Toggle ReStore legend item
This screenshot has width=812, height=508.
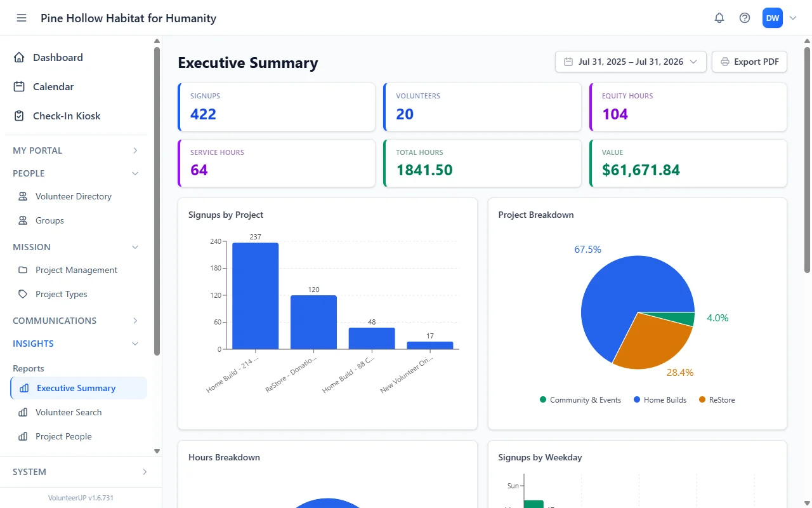coord(717,400)
